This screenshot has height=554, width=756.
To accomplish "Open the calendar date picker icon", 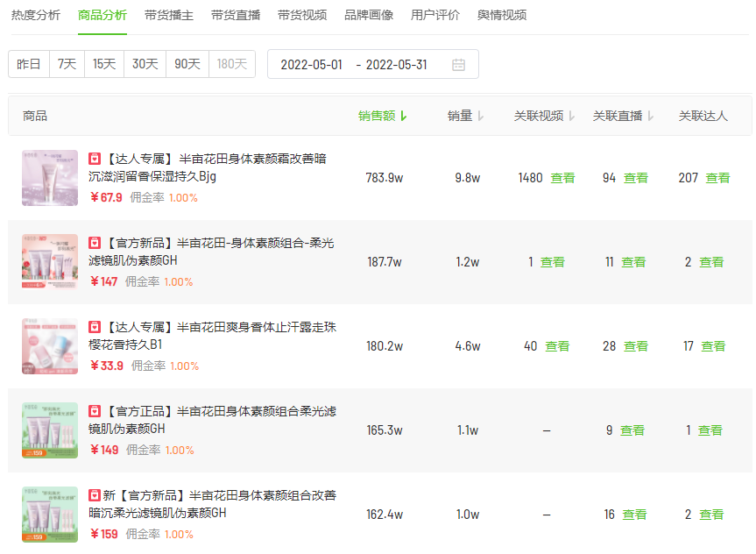I will pos(458,65).
